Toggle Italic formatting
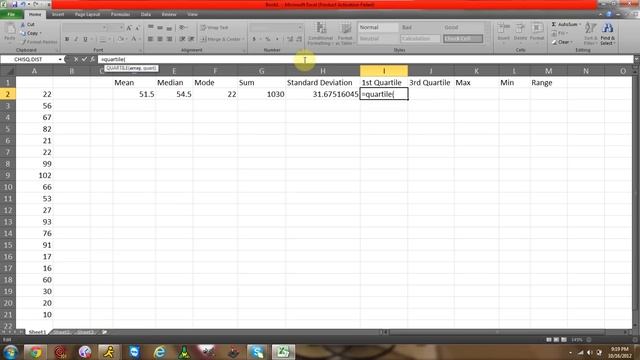Image resolution: width=640 pixels, height=360 pixels. (x=76, y=39)
